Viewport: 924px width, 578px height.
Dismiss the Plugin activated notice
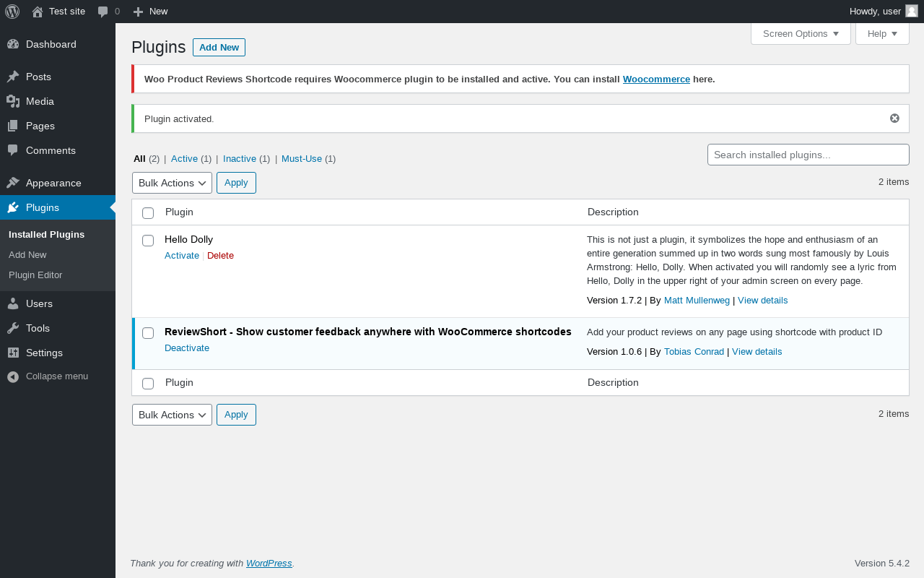pyautogui.click(x=894, y=118)
